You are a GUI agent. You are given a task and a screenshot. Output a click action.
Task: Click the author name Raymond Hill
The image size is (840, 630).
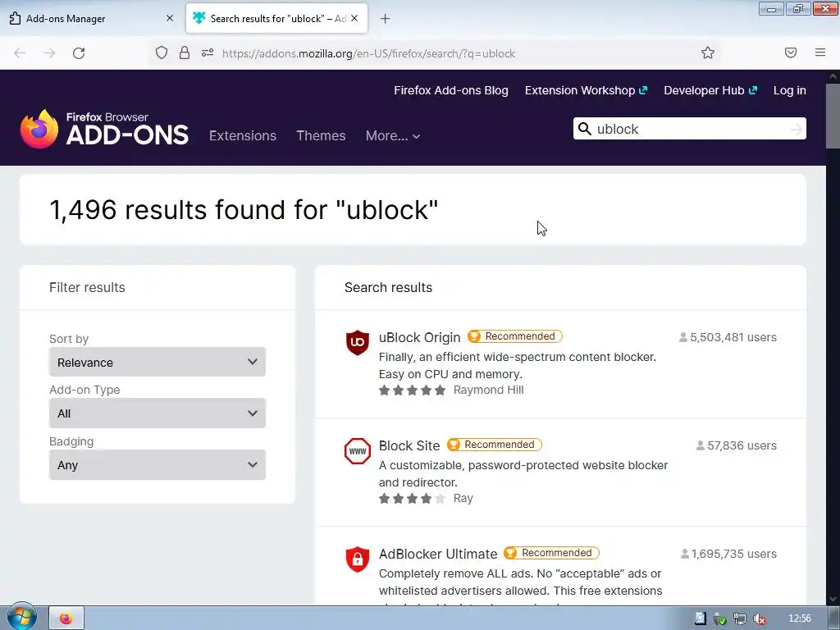(x=489, y=390)
